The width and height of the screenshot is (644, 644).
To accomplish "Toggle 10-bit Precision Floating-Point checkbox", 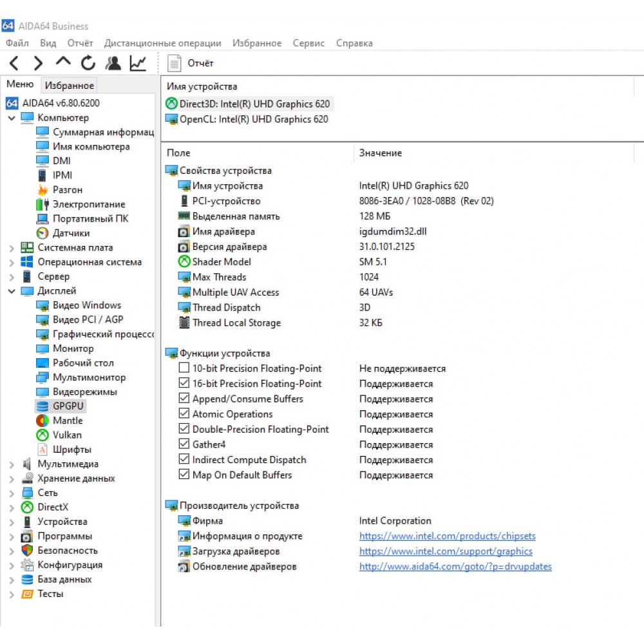I will point(184,368).
